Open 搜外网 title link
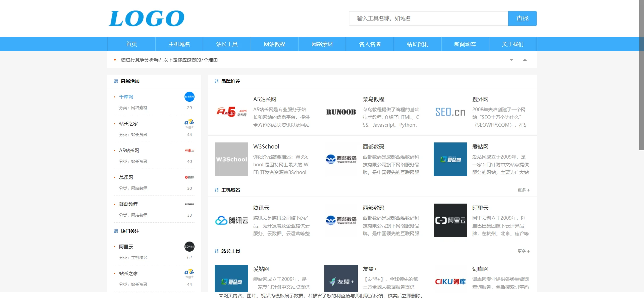644x299 pixels. [x=480, y=99]
